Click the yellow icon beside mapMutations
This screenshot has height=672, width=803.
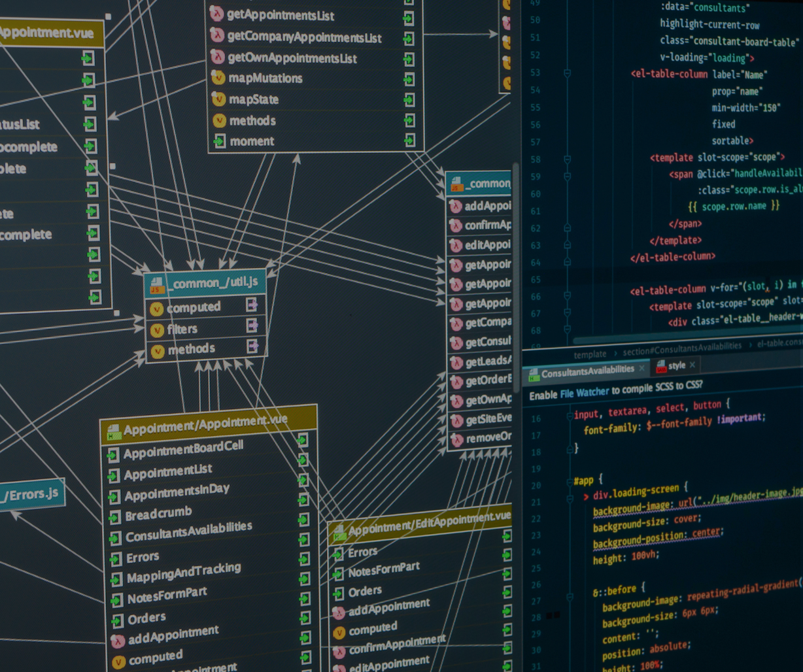[x=218, y=78]
